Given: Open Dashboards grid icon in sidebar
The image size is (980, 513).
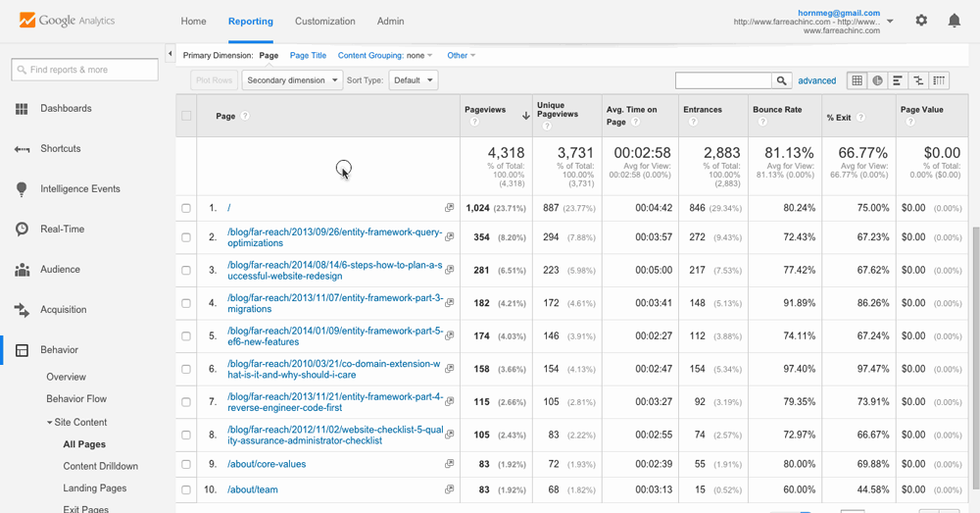Looking at the screenshot, I should pos(22,109).
